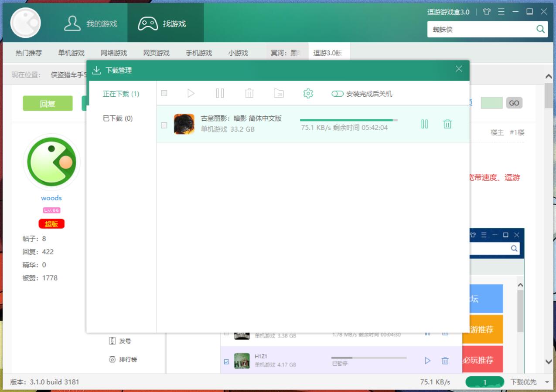
Task: Switch to the 冥河 page tab
Action: (286, 53)
